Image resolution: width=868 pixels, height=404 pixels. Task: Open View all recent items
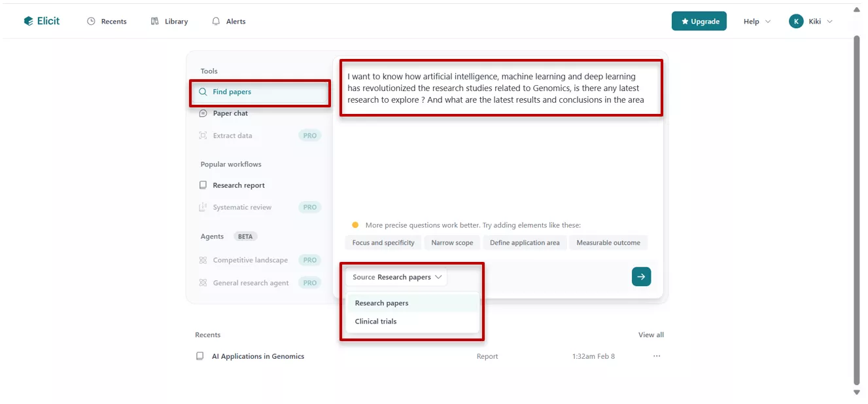[x=651, y=335]
